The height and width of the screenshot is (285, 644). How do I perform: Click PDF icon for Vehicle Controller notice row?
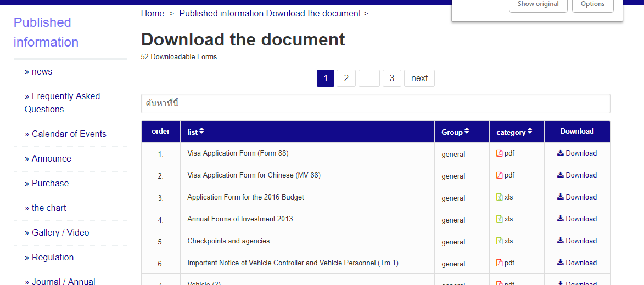coord(500,263)
